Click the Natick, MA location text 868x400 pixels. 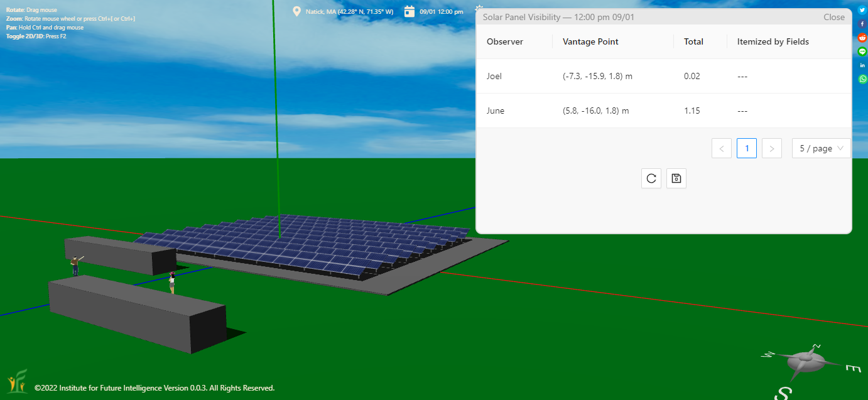(349, 12)
